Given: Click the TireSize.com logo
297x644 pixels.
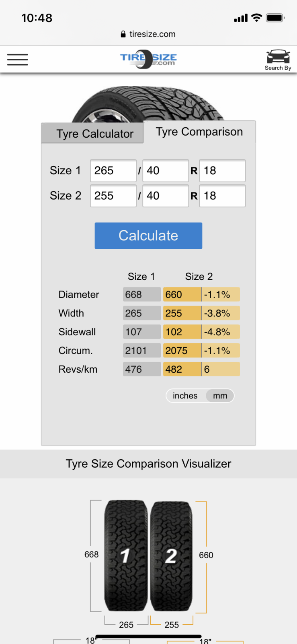Looking at the screenshot, I should (x=148, y=59).
